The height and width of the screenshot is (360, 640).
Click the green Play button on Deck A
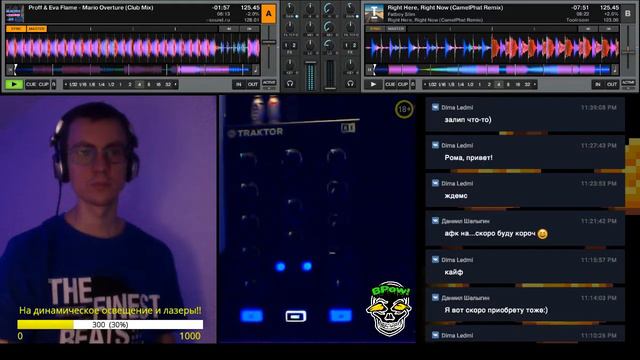coord(13,84)
